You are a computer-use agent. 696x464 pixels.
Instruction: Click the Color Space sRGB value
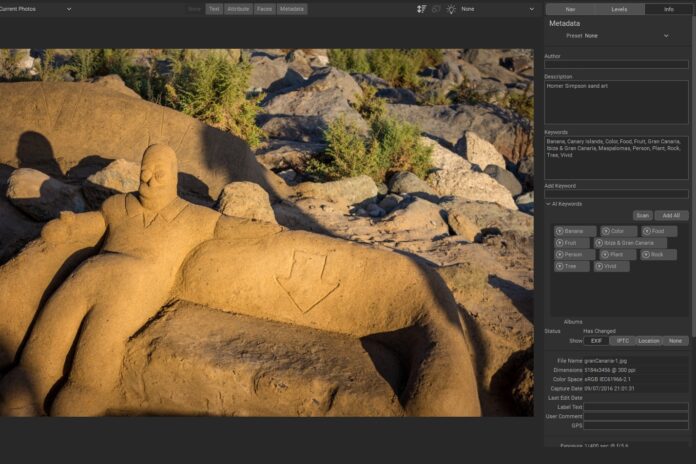pos(607,380)
